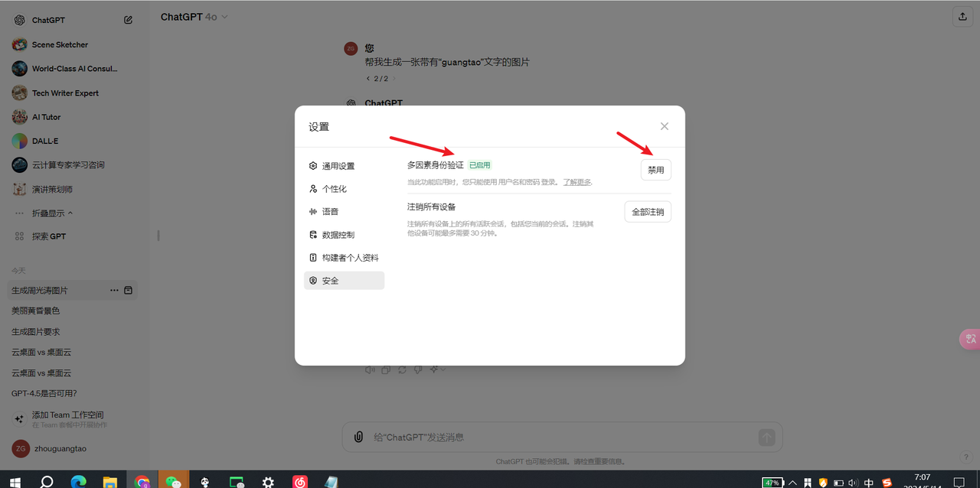This screenshot has width=980, height=488.
Task: Click the copy response icon
Action: [386, 370]
